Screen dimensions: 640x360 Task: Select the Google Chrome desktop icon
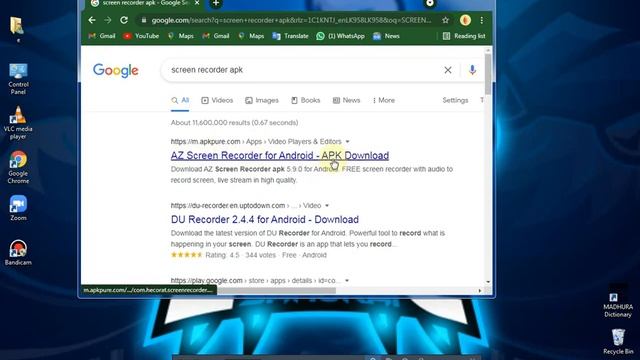point(18,167)
